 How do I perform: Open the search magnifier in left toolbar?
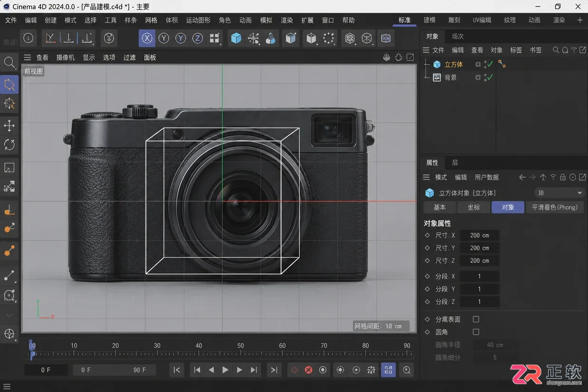click(x=9, y=62)
